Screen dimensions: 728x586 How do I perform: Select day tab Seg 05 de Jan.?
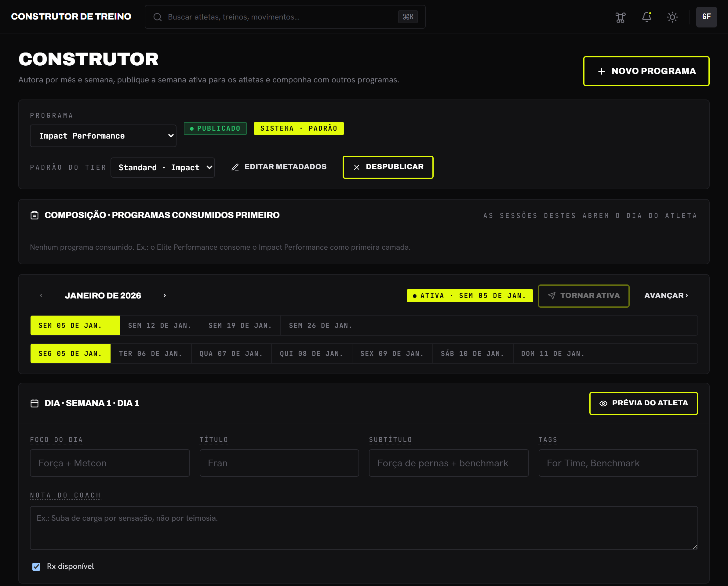coord(70,353)
